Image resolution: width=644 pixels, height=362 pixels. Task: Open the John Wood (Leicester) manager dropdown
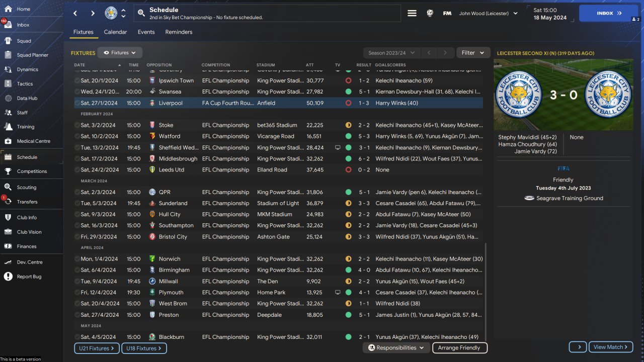488,14
